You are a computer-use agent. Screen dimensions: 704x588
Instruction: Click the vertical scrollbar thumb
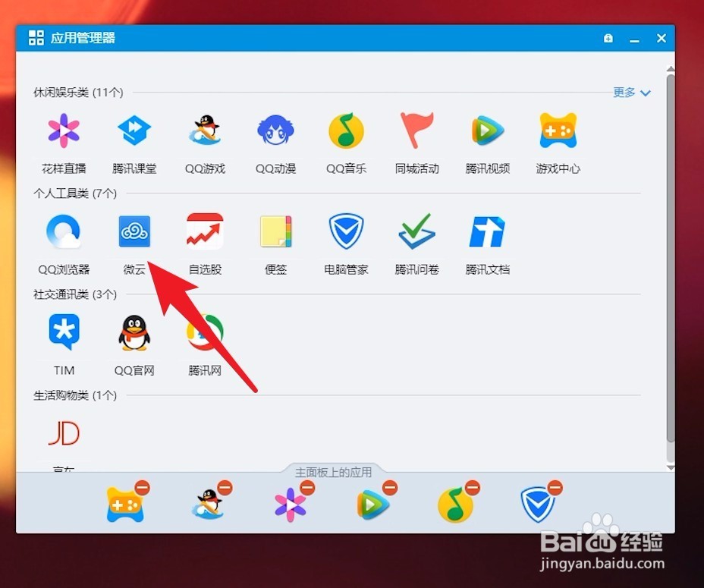(671, 258)
